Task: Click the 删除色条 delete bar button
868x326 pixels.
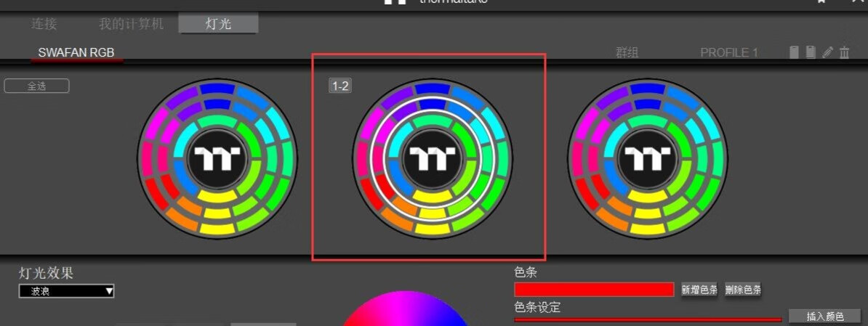Action: [x=743, y=290]
